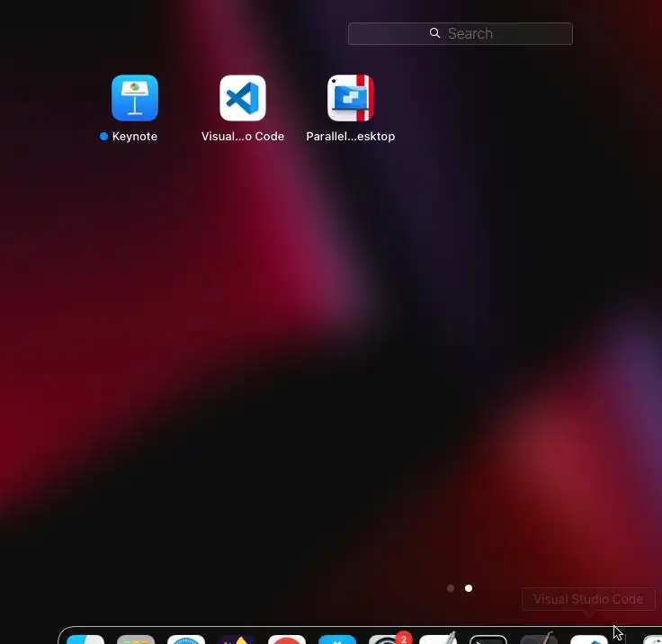This screenshot has height=644, width=662.
Task: Open App Store from the Dock
Action: click(337, 639)
